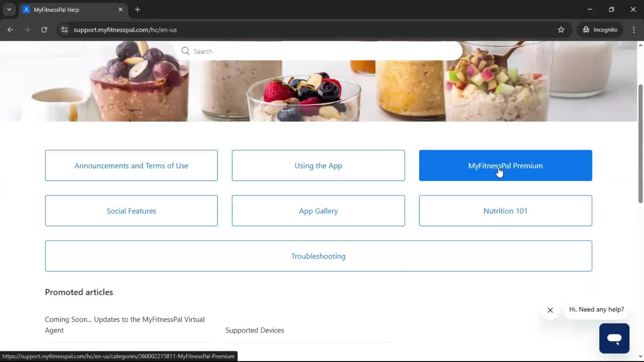The height and width of the screenshot is (362, 644).
Task: Open the Incognito profile indicator
Action: tap(600, 30)
